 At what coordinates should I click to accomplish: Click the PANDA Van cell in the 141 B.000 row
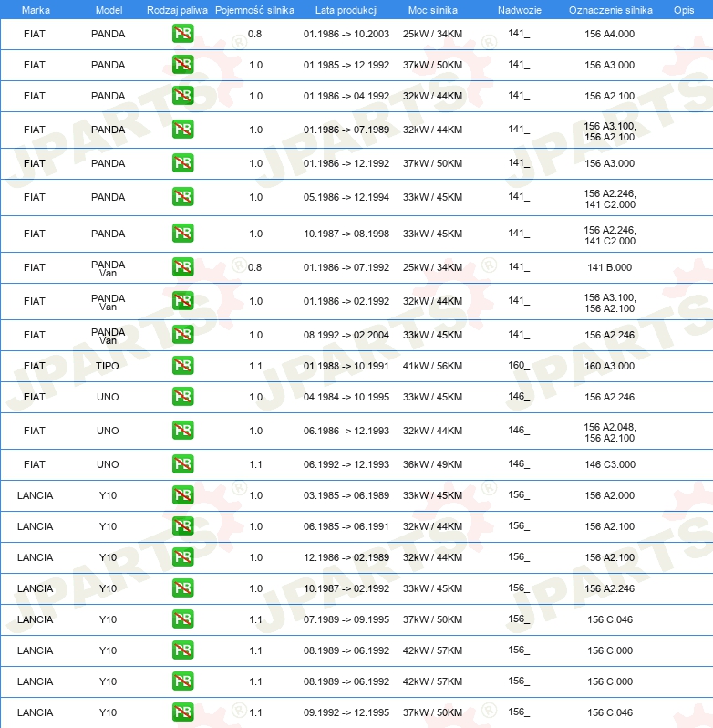tap(108, 268)
